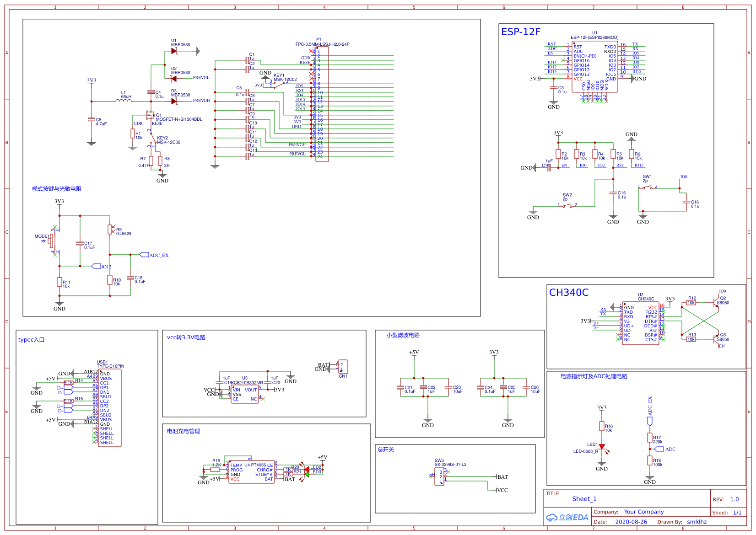Viewport: 756px width, 535px height.
Task: Select the MODE1 push button symbol
Action: click(52, 241)
